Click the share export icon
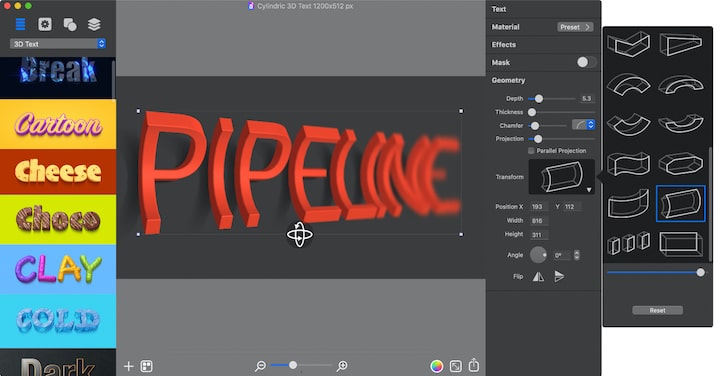 (x=474, y=365)
